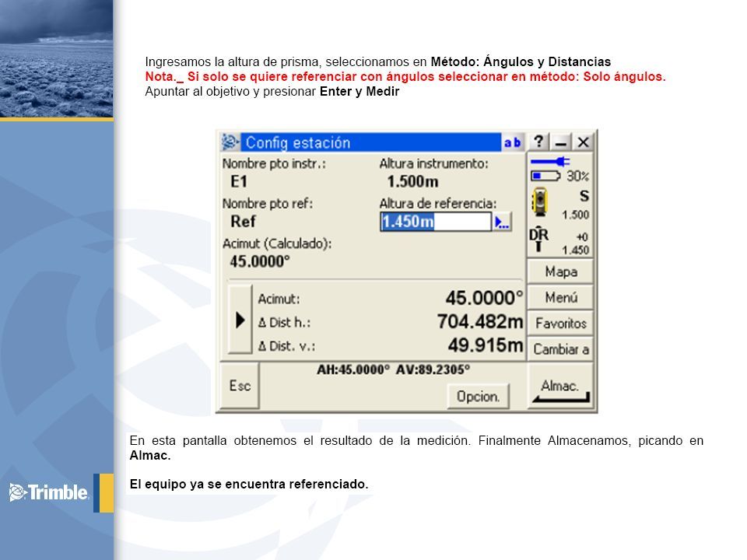The image size is (747, 560).
Task: Click the Trimble globe icon in title bar
Action: [x=230, y=142]
